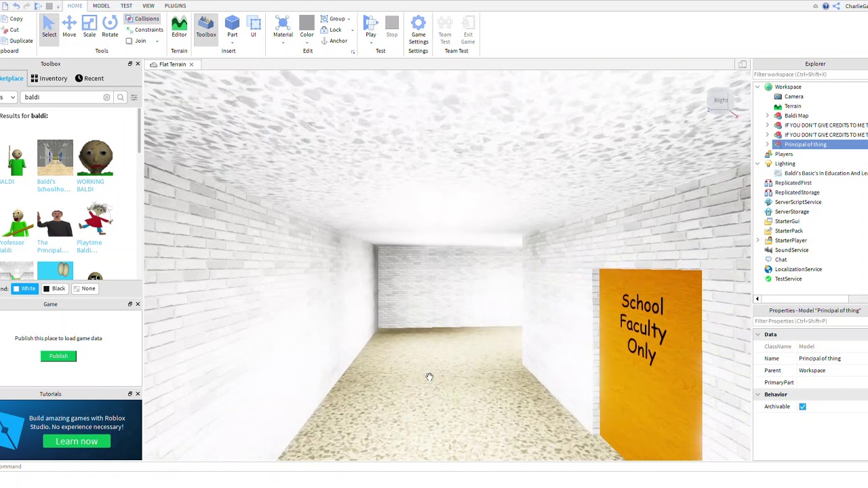
Task: Open the PLUGINS ribbon tab
Action: [x=175, y=6]
